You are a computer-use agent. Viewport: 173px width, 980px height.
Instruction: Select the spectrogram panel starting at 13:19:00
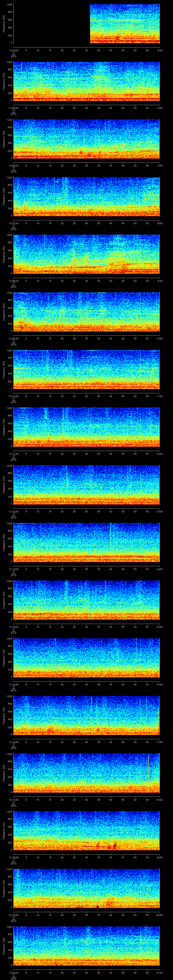pos(87,888)
